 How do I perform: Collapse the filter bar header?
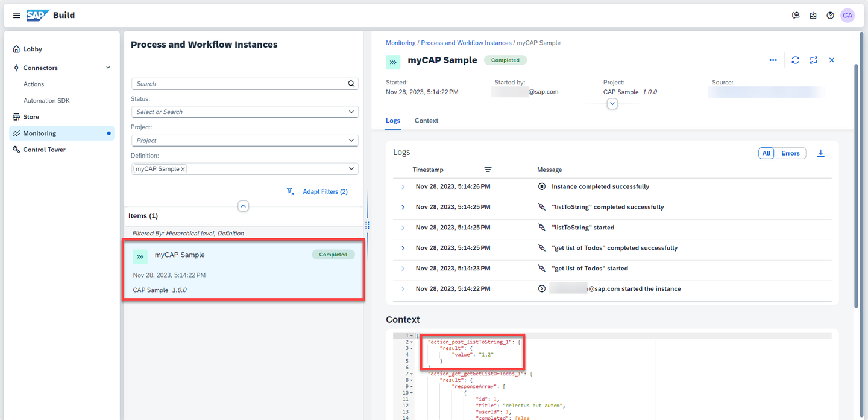[244, 206]
